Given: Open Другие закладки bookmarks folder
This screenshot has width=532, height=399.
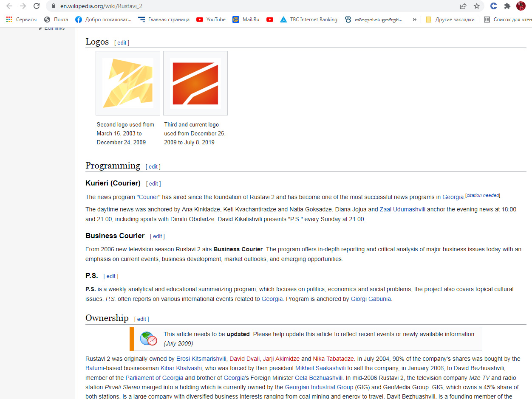Looking at the screenshot, I should 450,20.
